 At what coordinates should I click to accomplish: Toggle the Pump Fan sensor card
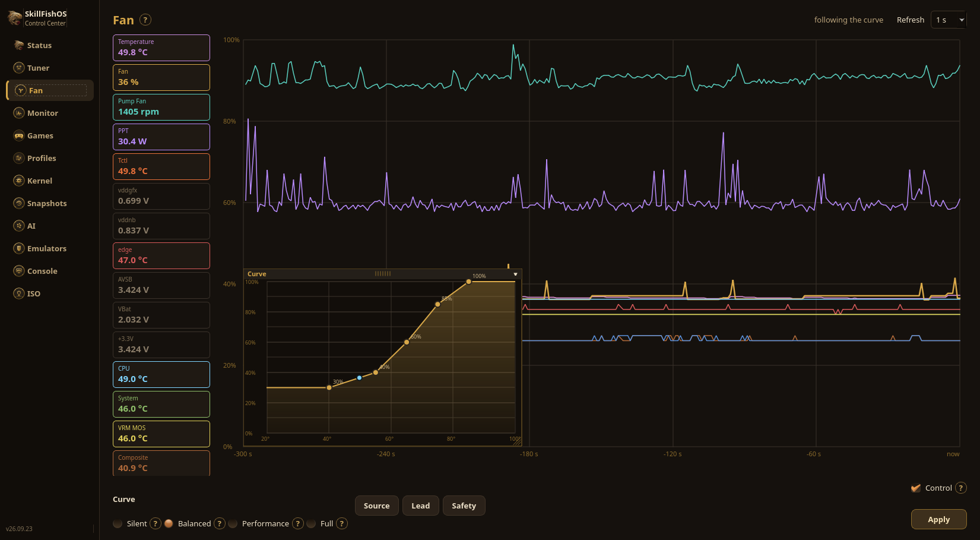(x=161, y=107)
